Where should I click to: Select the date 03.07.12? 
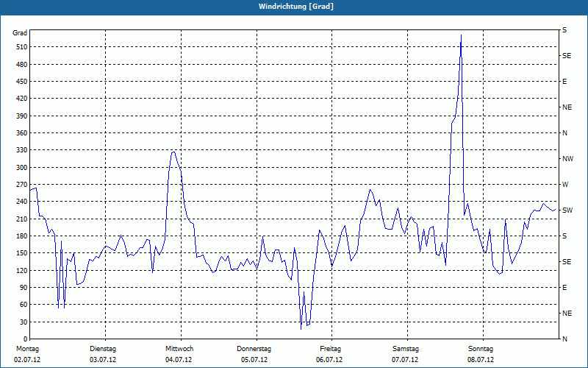pos(103,360)
